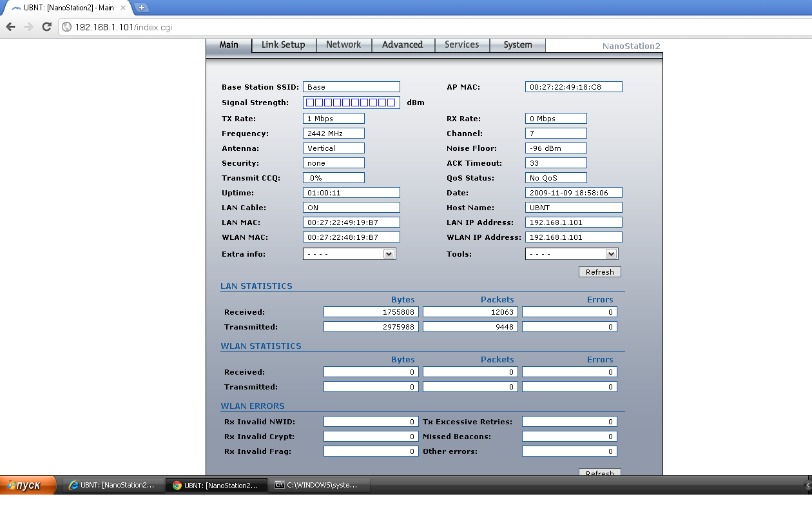Click the browser forward arrow
Screen dimensions: 812x512
[x=28, y=26]
